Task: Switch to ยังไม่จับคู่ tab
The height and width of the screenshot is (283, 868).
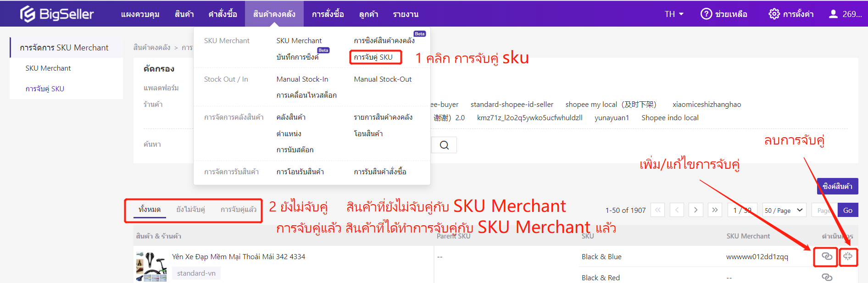Action: point(190,209)
